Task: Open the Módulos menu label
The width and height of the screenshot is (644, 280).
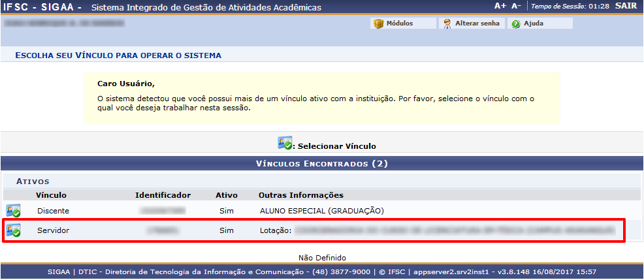Action: coord(399,23)
